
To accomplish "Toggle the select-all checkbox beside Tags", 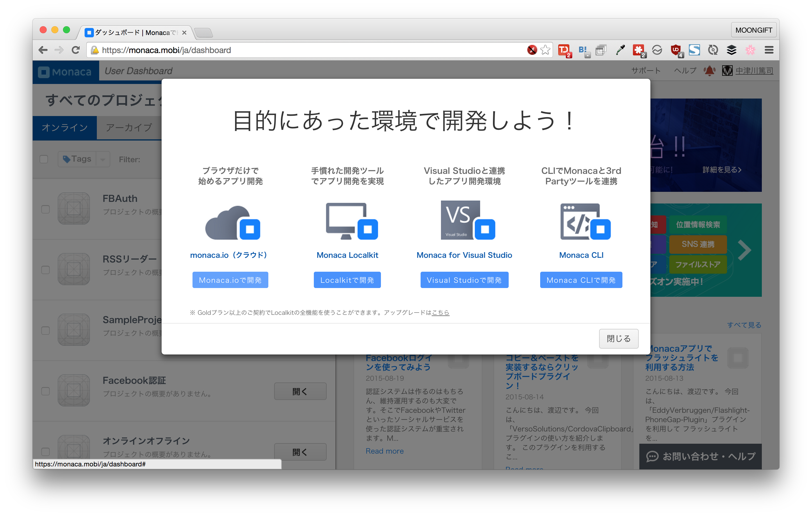I will coord(44,159).
